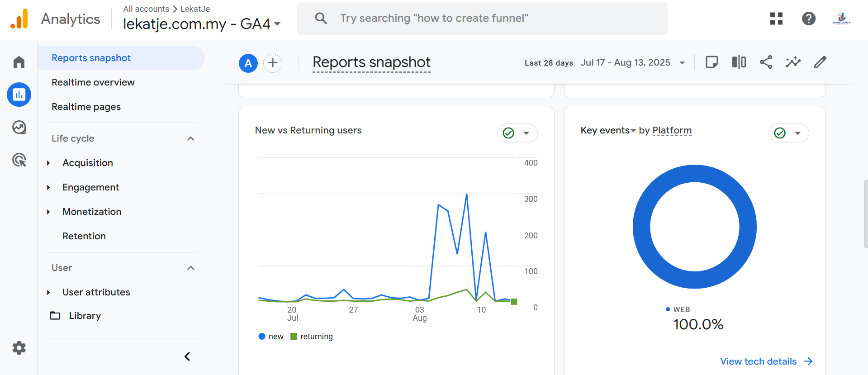Open data quality check on Key events card

coord(788,133)
